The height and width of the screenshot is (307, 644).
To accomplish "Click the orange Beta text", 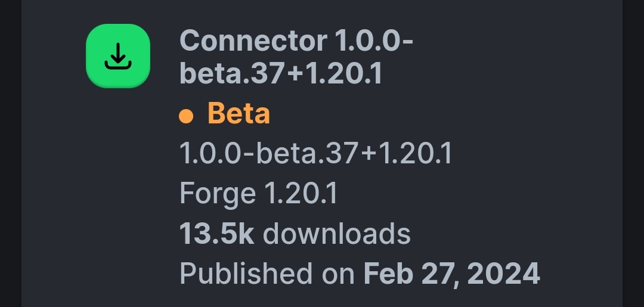I will tap(239, 113).
